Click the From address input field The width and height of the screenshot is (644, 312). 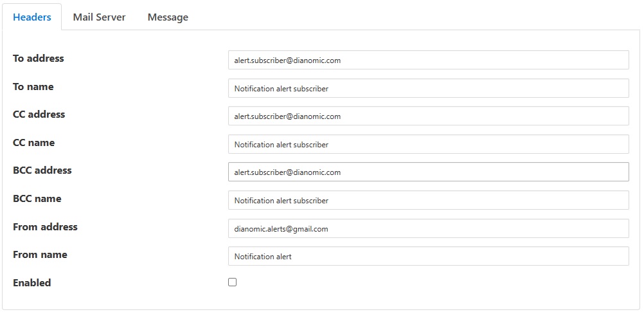tap(428, 228)
